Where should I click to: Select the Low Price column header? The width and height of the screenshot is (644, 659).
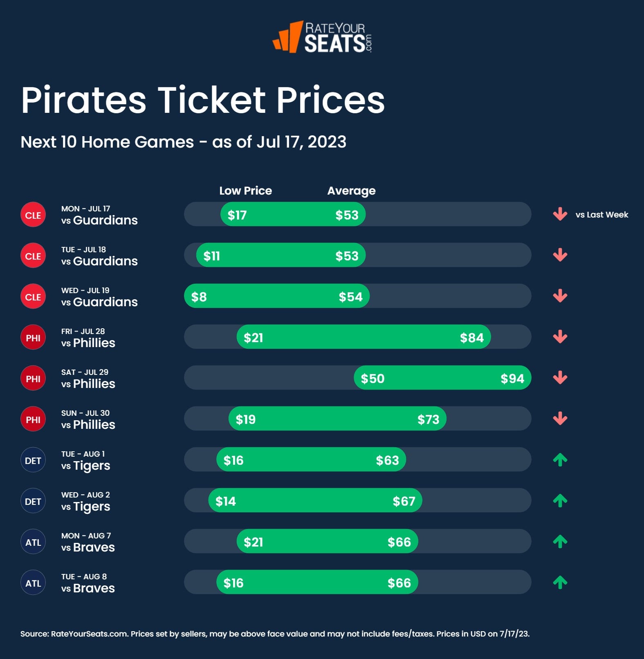(245, 191)
